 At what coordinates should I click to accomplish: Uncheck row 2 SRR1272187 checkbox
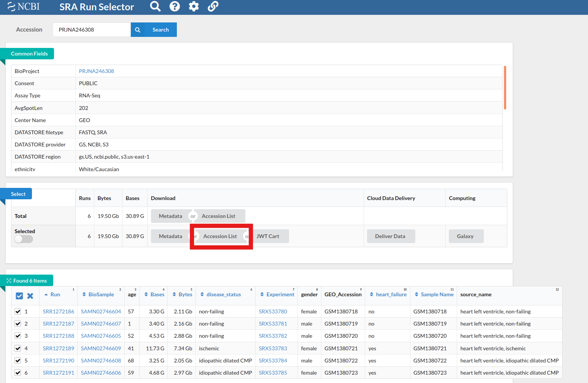(x=17, y=324)
